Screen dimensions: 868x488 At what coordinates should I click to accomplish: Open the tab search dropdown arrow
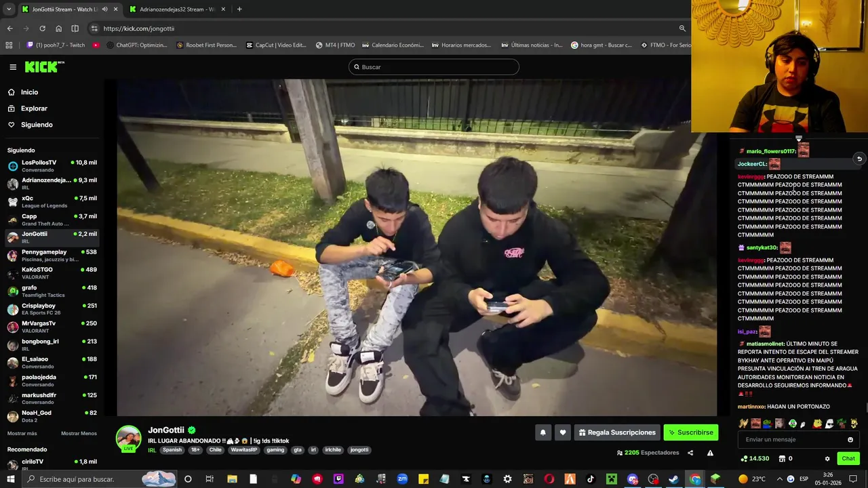pos(9,9)
